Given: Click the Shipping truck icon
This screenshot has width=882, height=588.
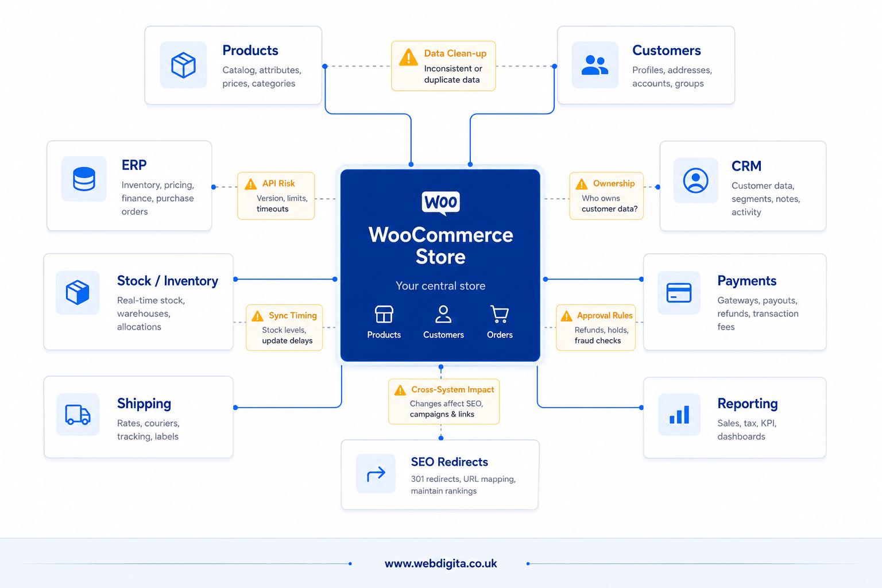Looking at the screenshot, I should click(x=78, y=415).
